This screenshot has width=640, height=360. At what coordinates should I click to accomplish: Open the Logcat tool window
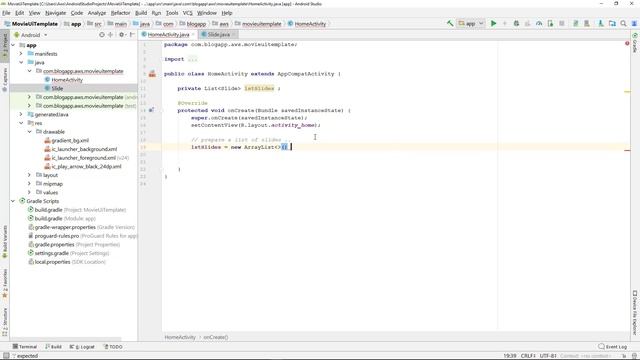click(x=82, y=347)
